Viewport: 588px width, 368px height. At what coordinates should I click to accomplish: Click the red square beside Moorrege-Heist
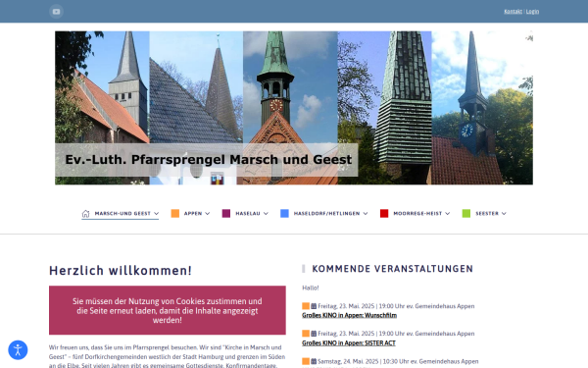coord(384,213)
